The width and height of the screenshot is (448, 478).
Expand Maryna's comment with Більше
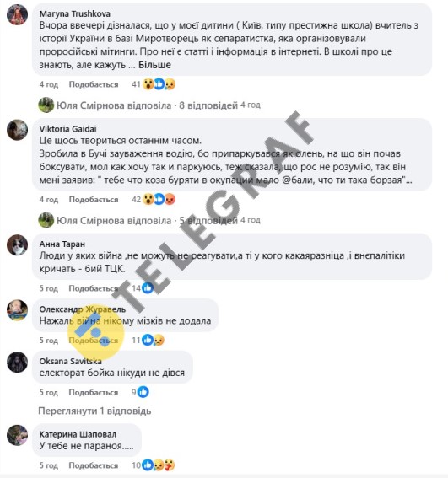click(154, 65)
